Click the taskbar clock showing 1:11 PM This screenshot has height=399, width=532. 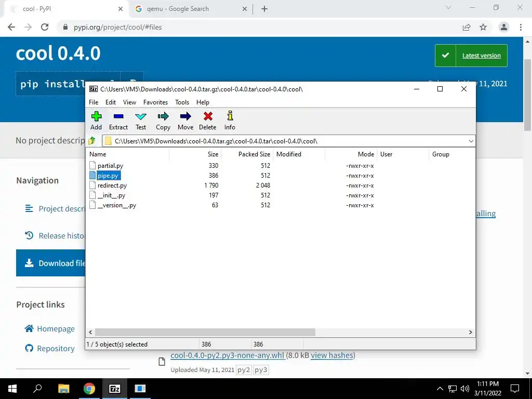(487, 389)
